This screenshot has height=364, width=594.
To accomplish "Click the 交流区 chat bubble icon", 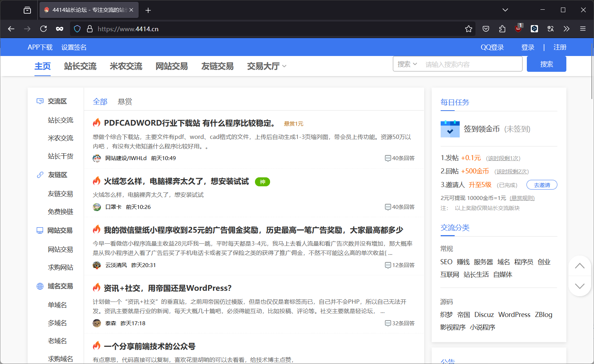I will pos(40,101).
